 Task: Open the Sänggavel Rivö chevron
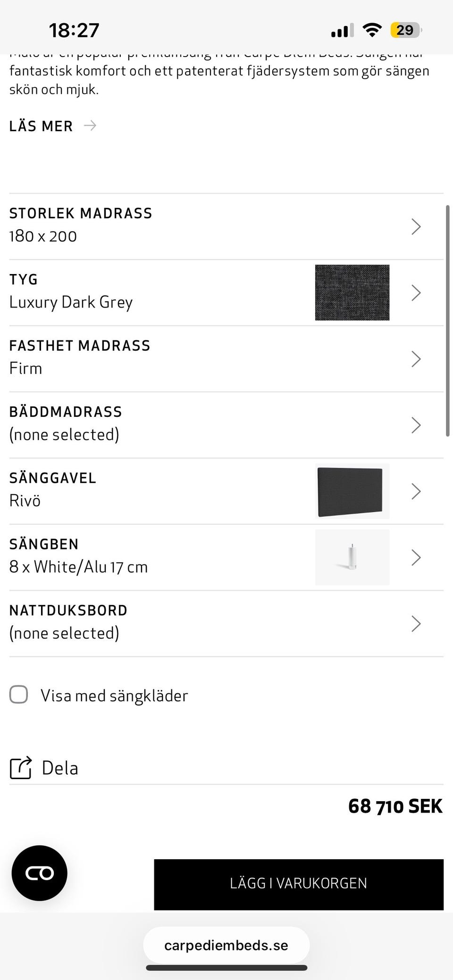point(416,491)
